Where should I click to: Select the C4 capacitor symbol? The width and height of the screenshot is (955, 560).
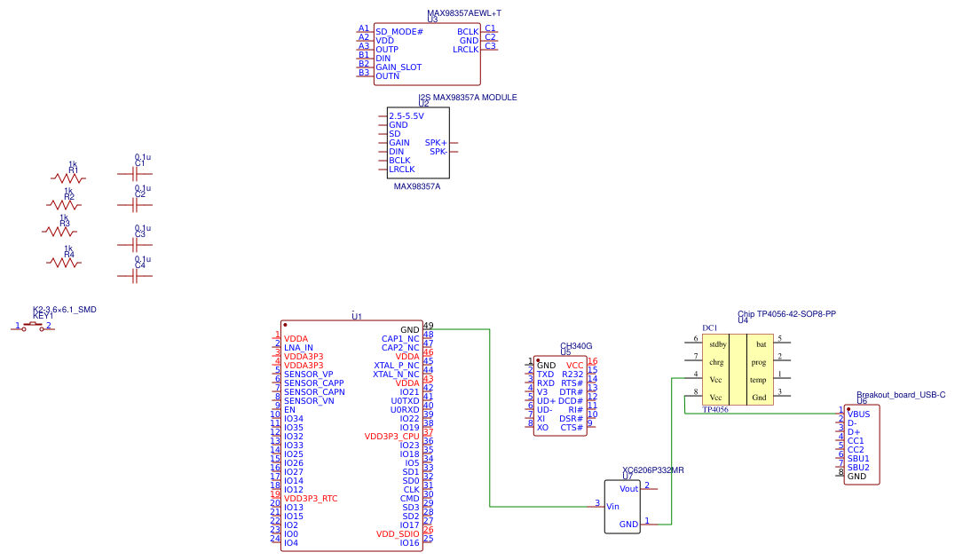point(135,276)
